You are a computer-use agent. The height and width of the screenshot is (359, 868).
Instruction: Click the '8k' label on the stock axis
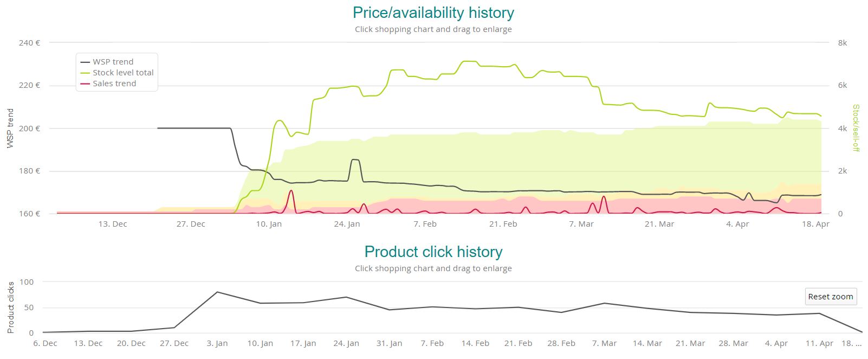pos(842,43)
